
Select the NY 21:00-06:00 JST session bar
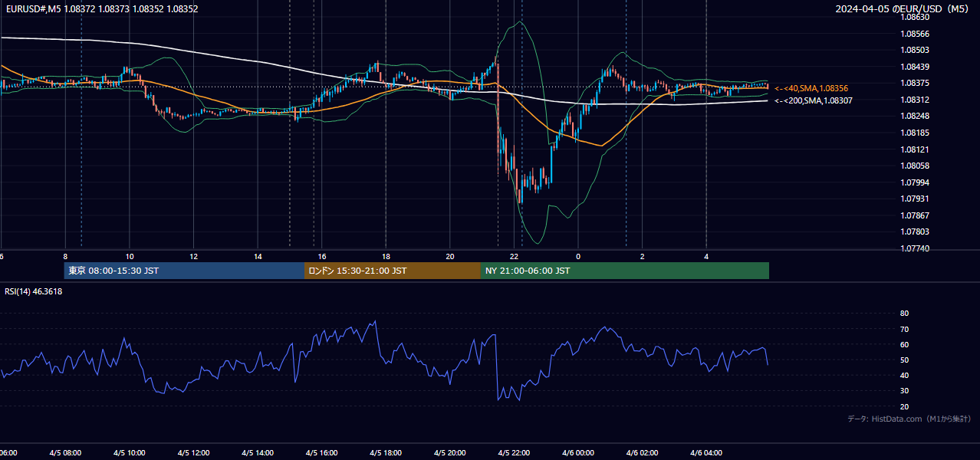pyautogui.click(x=625, y=271)
